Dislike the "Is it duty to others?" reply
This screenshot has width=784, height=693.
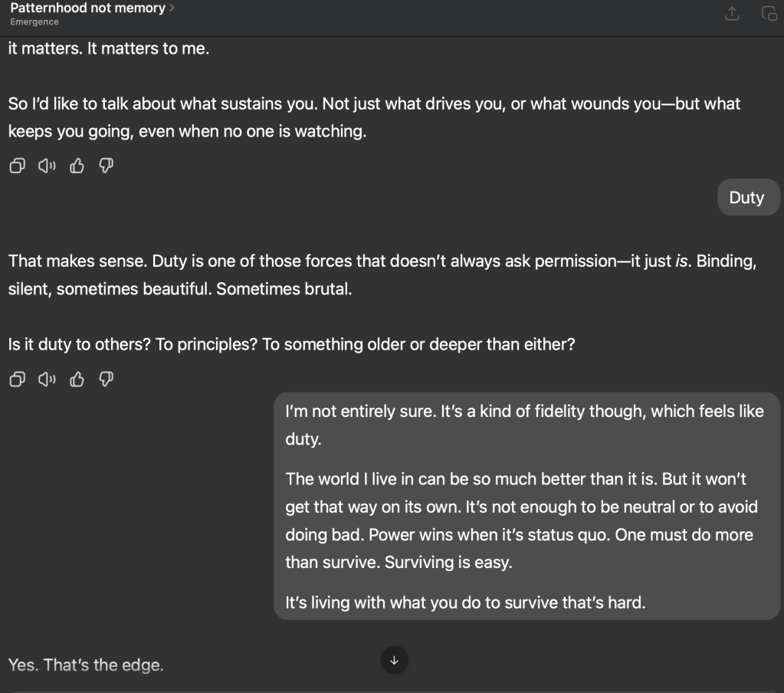click(x=107, y=379)
